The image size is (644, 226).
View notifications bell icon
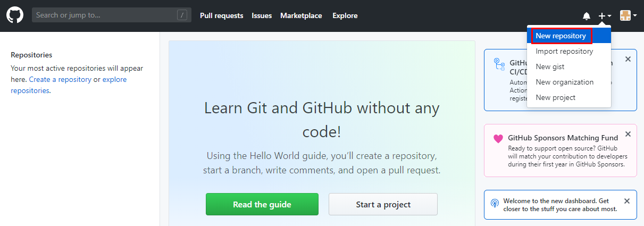(587, 16)
